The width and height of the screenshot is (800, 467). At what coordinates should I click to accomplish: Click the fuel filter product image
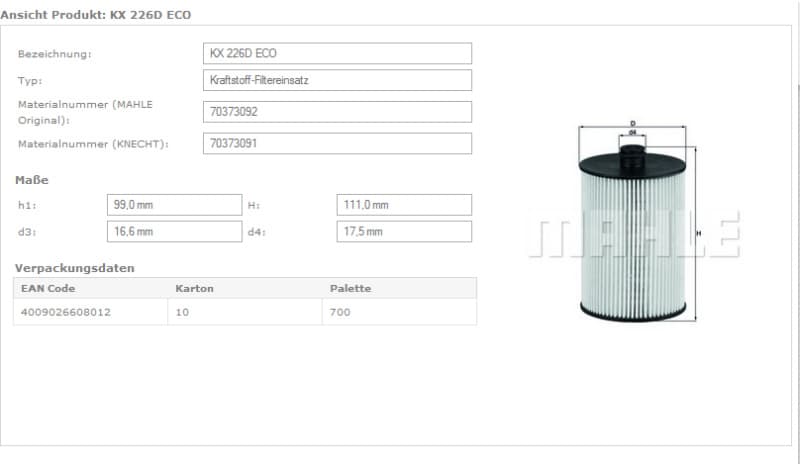[634, 222]
